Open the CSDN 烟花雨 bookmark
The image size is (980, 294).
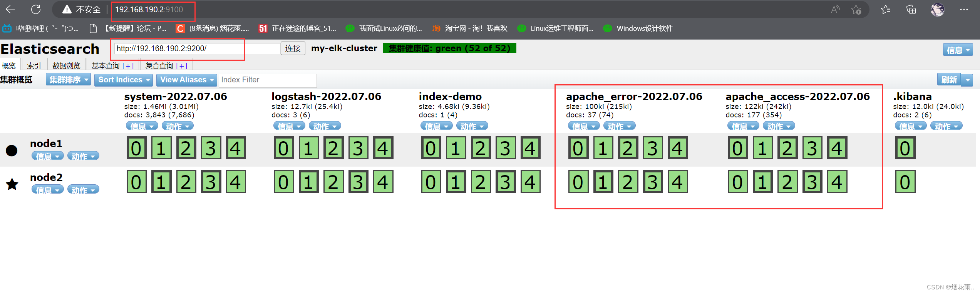tap(212, 28)
